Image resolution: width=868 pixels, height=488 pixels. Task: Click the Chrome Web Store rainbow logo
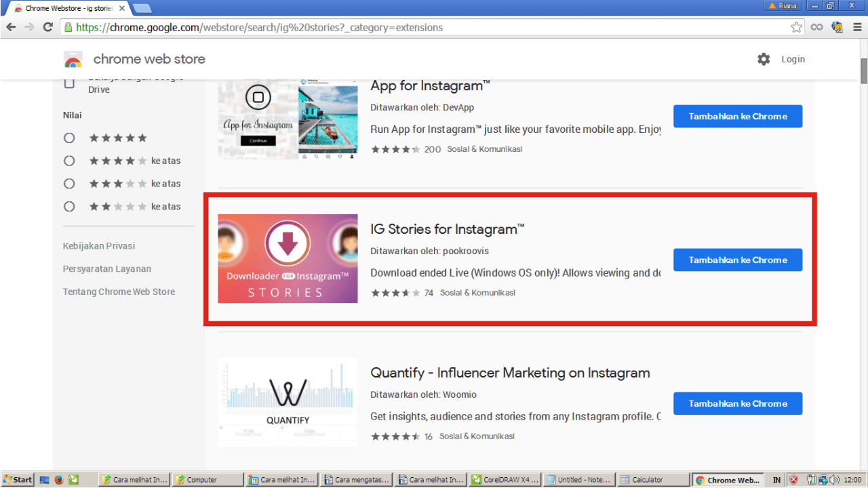tap(73, 60)
